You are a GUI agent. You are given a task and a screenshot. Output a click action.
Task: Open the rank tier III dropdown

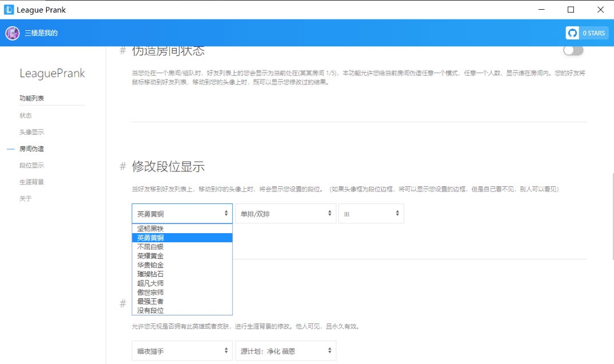click(x=371, y=213)
